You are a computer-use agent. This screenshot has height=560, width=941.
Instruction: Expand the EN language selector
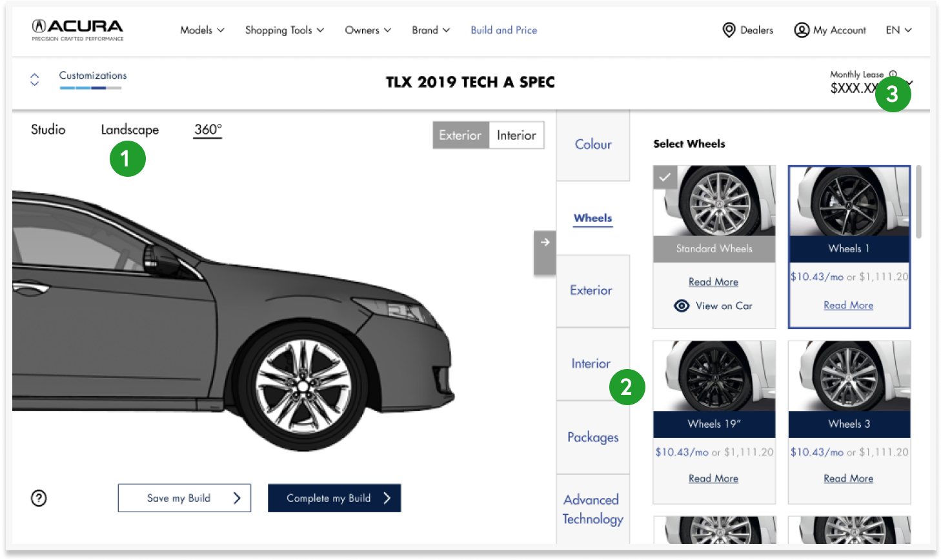(898, 30)
